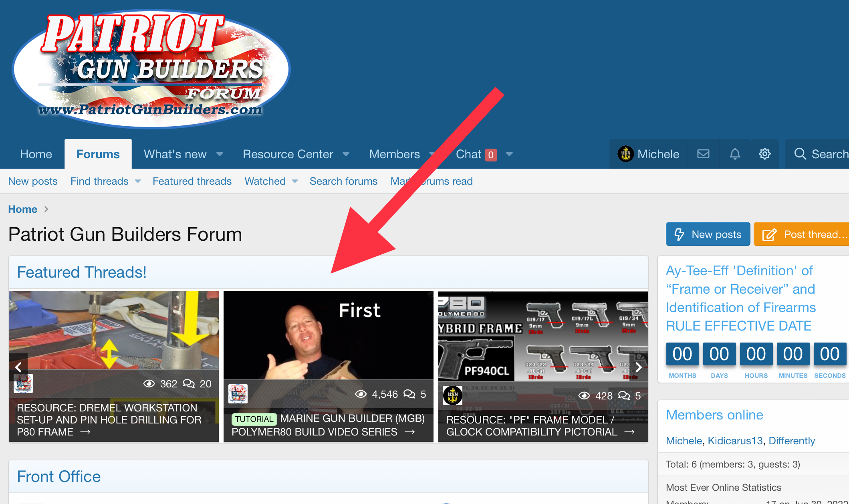The width and height of the screenshot is (849, 504).
Task: Open Kidicarus13's member profile
Action: 735,441
